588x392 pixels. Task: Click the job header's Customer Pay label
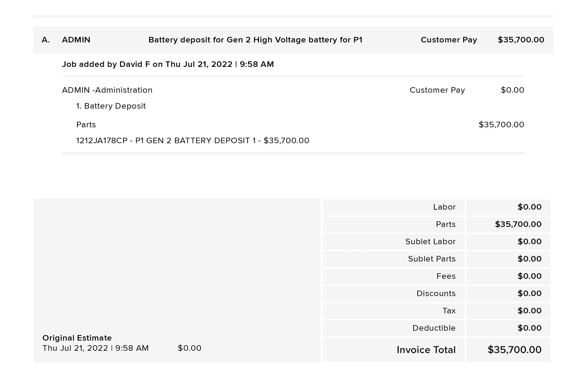tap(449, 40)
